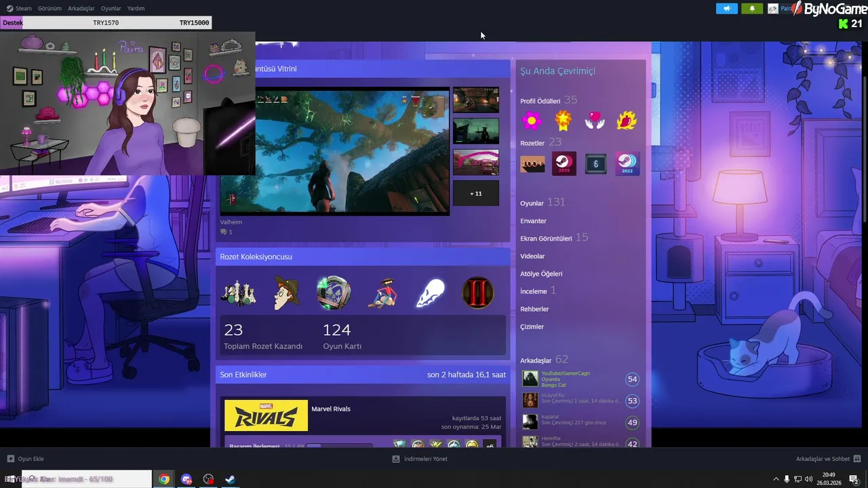Click the chess pieces badge
The height and width of the screenshot is (488, 868).
coord(239,293)
